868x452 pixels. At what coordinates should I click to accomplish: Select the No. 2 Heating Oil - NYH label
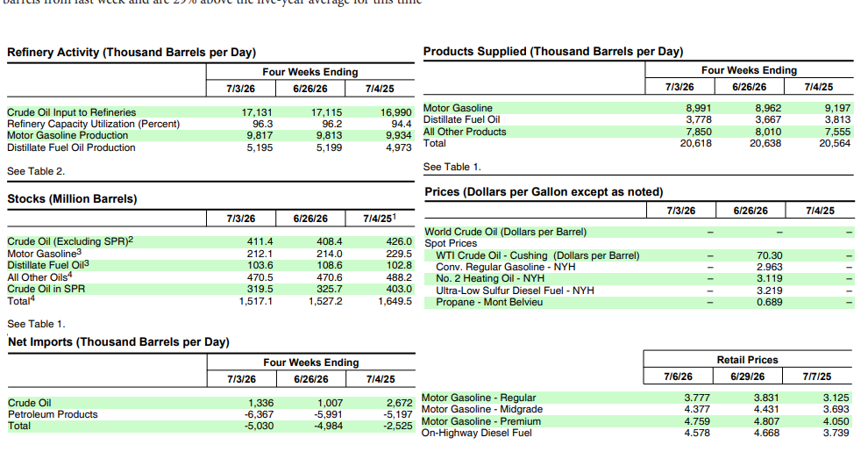(x=490, y=278)
